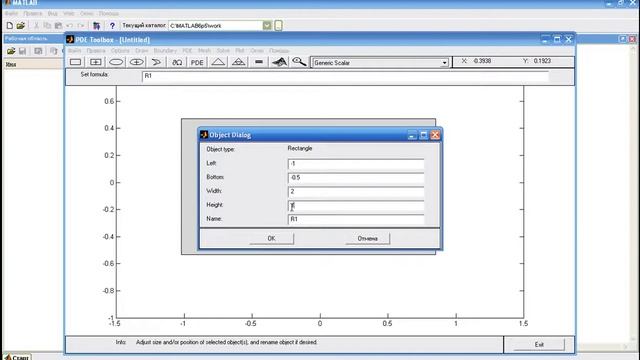Image resolution: width=640 pixels, height=360 pixels.
Task: Confirm Object Dialog with OK
Action: [271, 238]
